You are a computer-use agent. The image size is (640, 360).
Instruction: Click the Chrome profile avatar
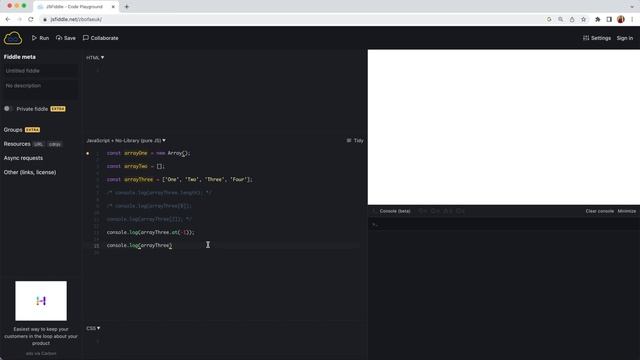[621, 19]
